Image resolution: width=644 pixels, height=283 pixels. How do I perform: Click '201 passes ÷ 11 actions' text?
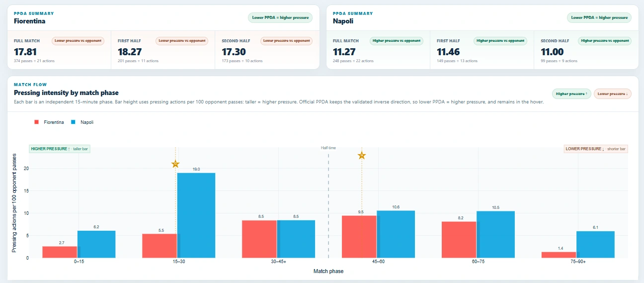[138, 61]
